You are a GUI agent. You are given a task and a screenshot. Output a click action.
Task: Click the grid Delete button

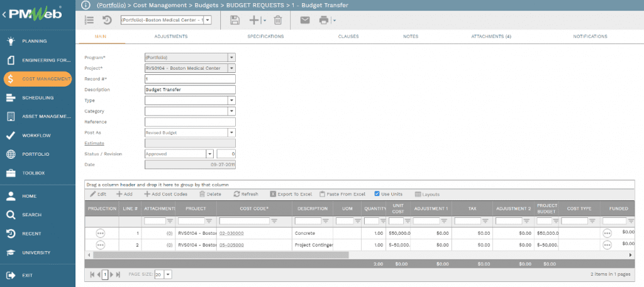click(x=210, y=194)
